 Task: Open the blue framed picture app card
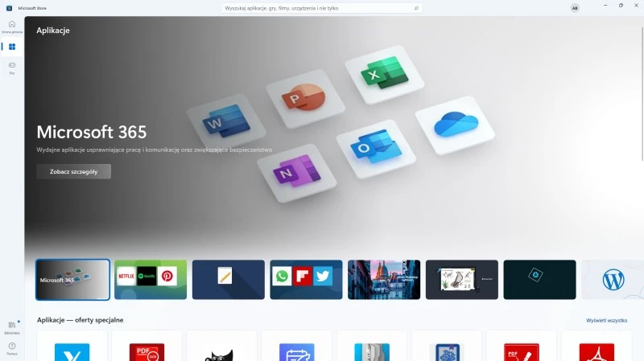click(x=447, y=347)
